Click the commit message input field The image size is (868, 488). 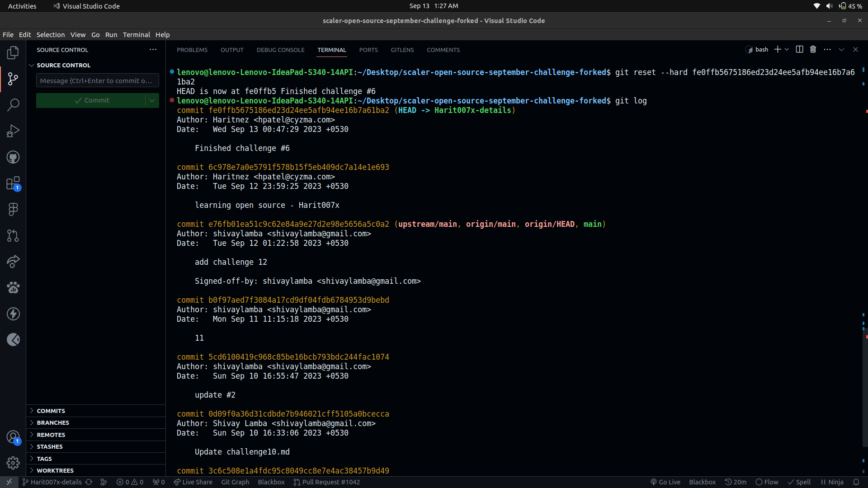[97, 80]
